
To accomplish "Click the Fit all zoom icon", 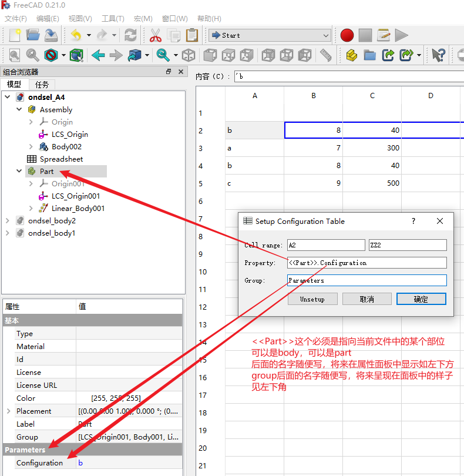I will coord(14,55).
